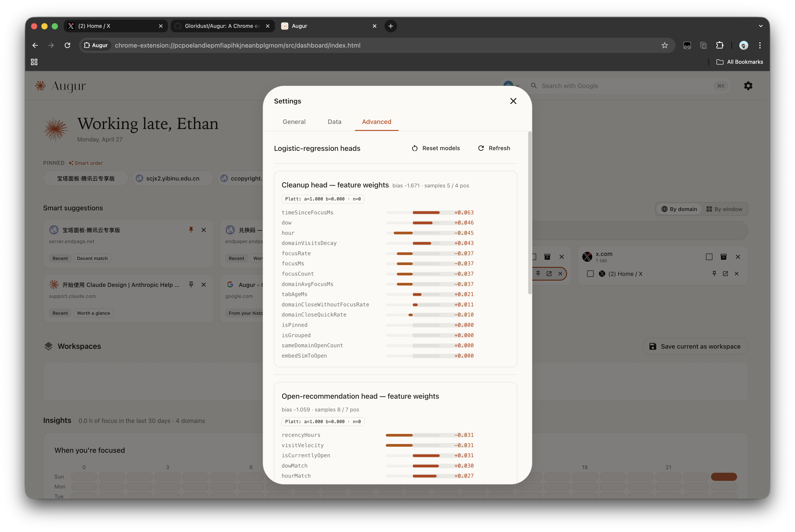This screenshot has height=532, width=795.
Task: Tick the x.com group checkbox
Action: pos(709,257)
